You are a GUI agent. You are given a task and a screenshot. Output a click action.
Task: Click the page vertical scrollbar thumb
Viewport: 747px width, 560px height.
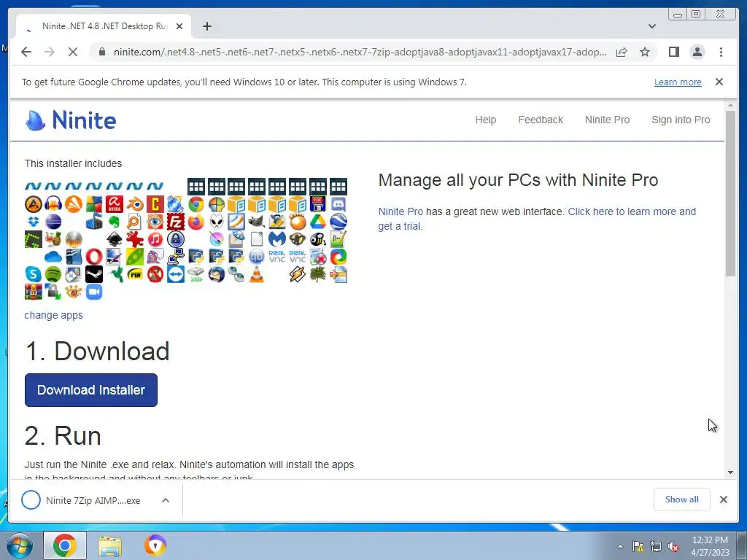tap(730, 192)
